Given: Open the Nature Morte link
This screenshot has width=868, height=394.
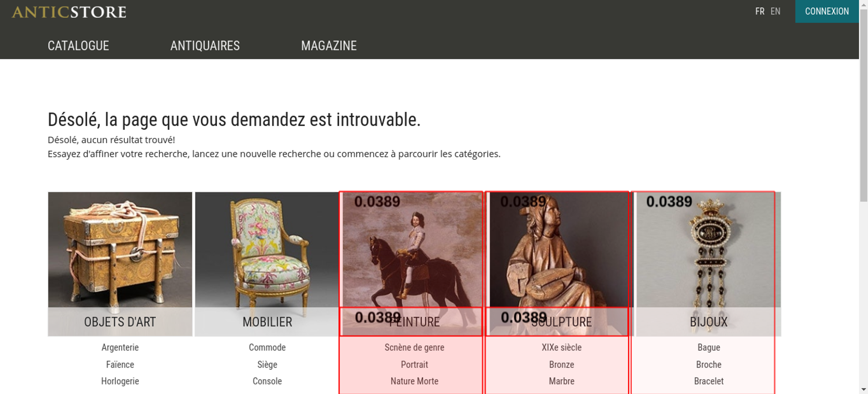Looking at the screenshot, I should click(414, 381).
